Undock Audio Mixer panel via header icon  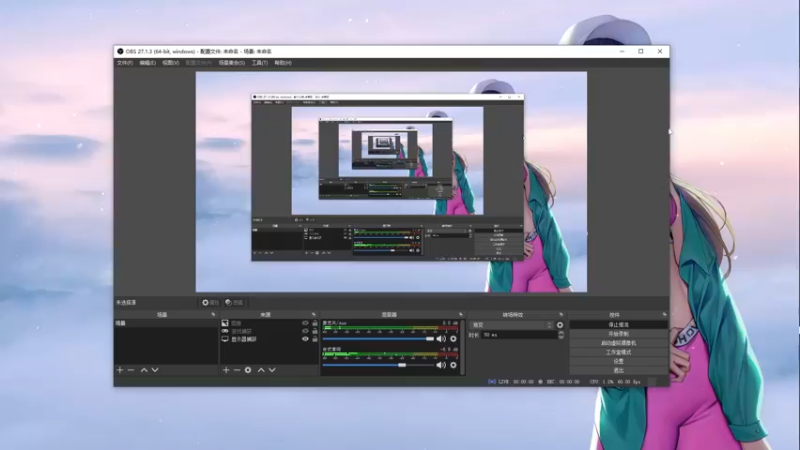[461, 314]
